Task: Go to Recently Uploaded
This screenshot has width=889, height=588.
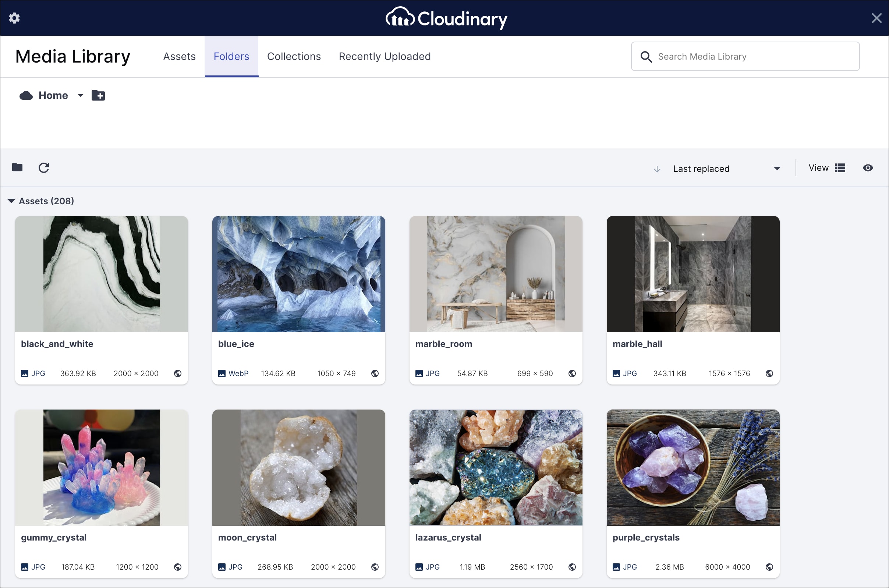Action: pos(384,57)
